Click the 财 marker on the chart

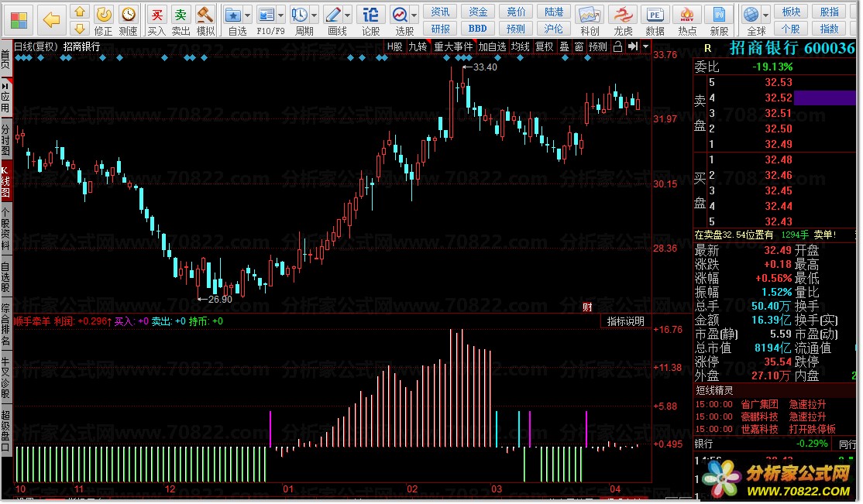587,307
